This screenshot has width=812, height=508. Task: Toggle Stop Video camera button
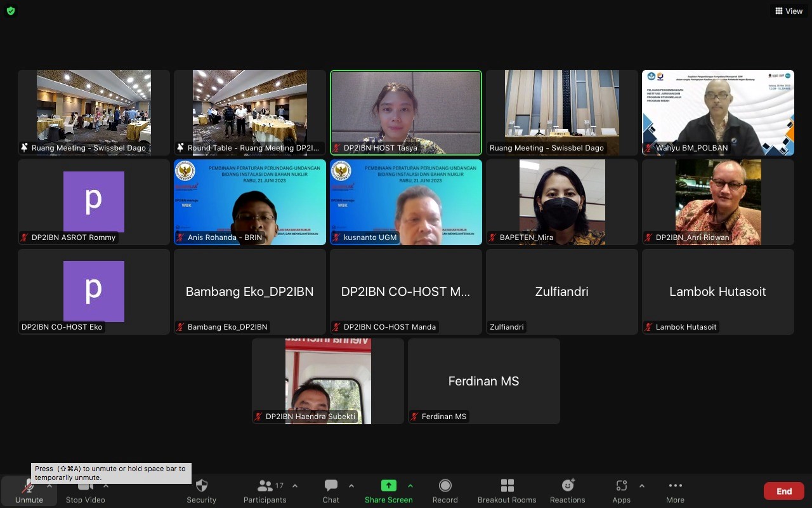click(85, 487)
